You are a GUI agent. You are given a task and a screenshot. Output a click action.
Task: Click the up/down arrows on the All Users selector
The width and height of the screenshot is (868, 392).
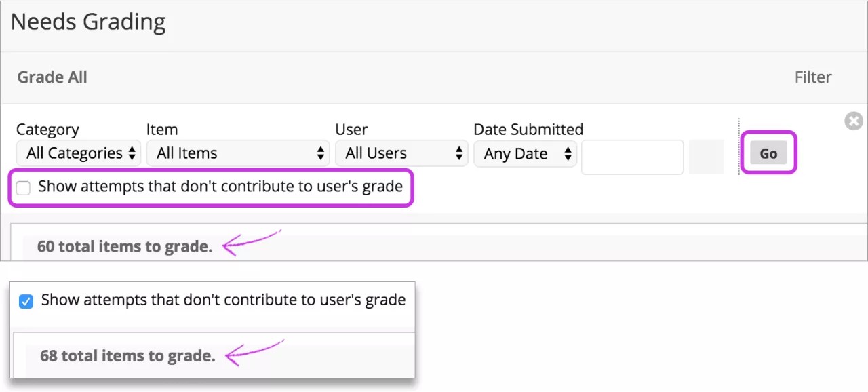(x=460, y=153)
